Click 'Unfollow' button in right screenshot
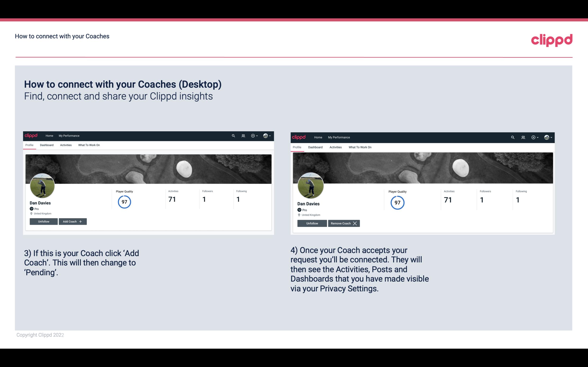Screen dimensions: 588x367 (312, 223)
